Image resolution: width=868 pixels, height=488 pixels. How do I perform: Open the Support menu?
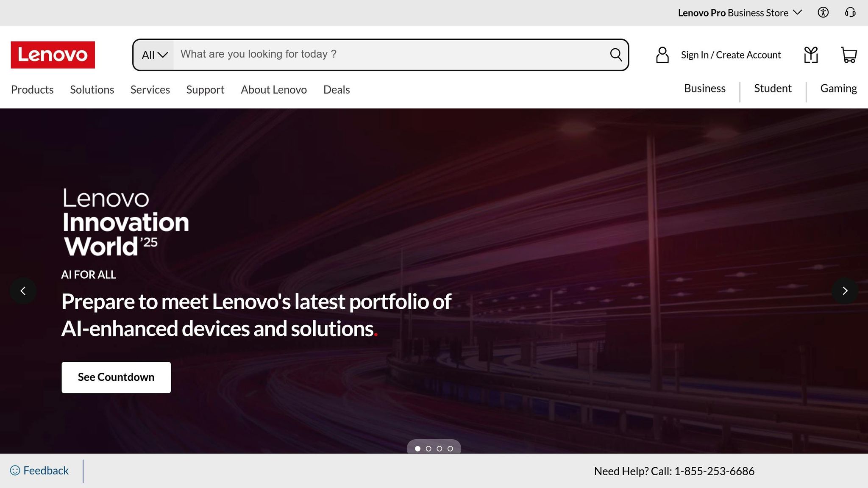point(205,90)
